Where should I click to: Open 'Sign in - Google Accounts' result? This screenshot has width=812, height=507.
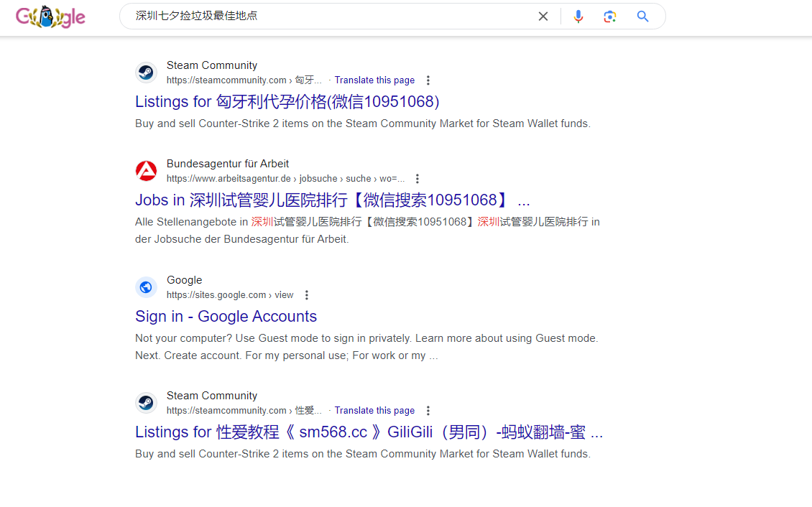(226, 316)
